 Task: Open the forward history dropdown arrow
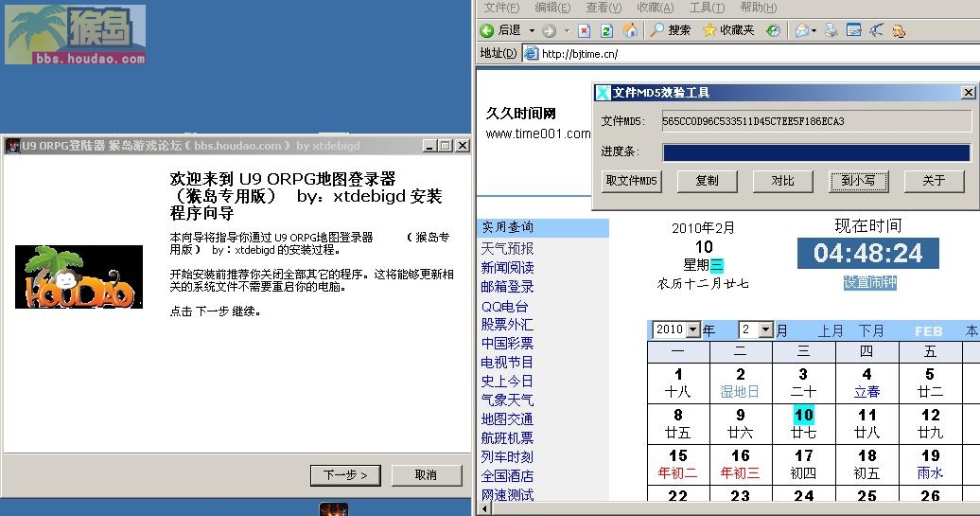point(567,30)
